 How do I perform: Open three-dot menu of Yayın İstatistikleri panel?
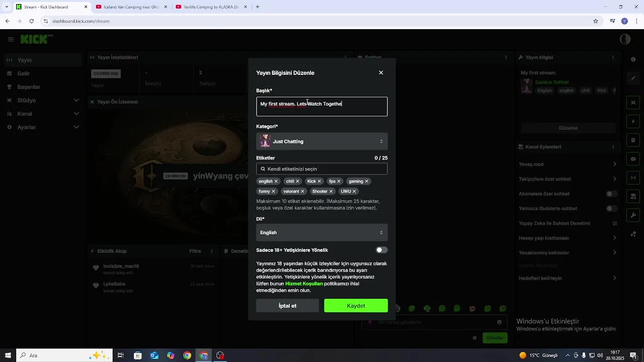(x=345, y=57)
